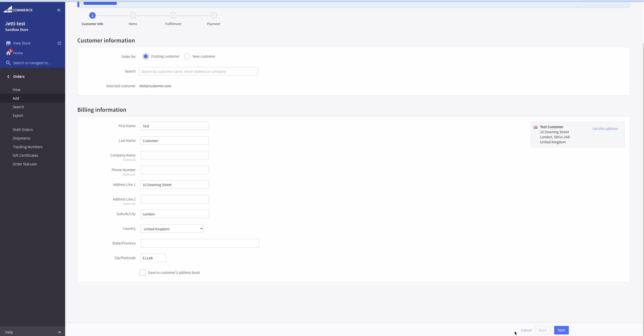Collapse the sidebar with double chevron icon
The width and height of the screenshot is (644, 336).
pyautogui.click(x=59, y=10)
